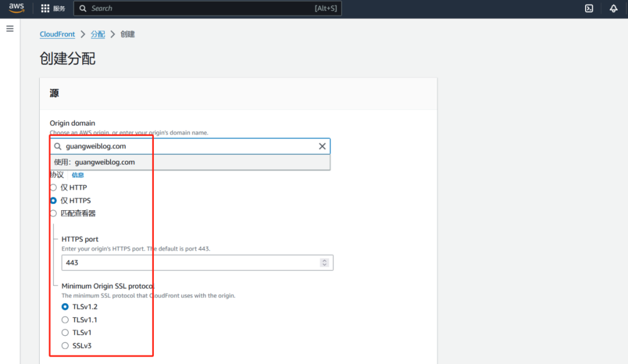This screenshot has width=628, height=364.
Task: Click into the Origin domain input
Action: pyautogui.click(x=190, y=146)
